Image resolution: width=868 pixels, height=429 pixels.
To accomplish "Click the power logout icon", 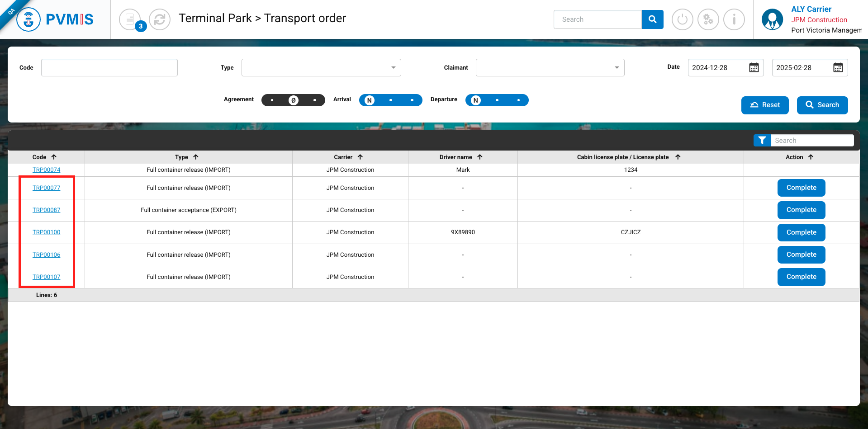I will (x=682, y=19).
